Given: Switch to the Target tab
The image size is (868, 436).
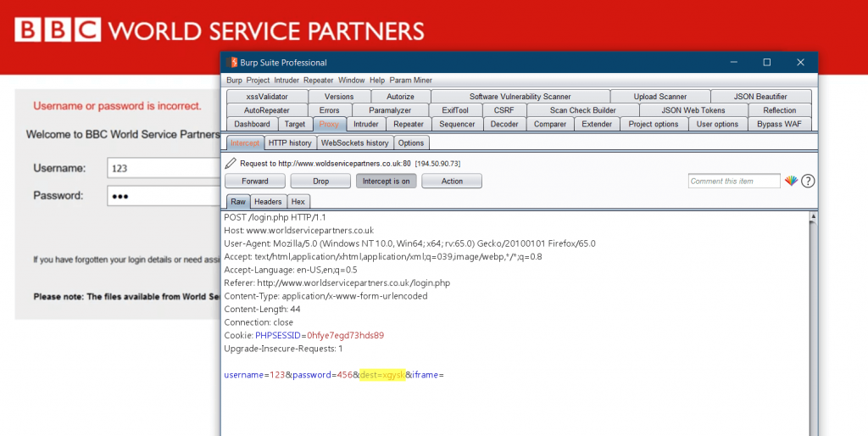Looking at the screenshot, I should coord(294,124).
